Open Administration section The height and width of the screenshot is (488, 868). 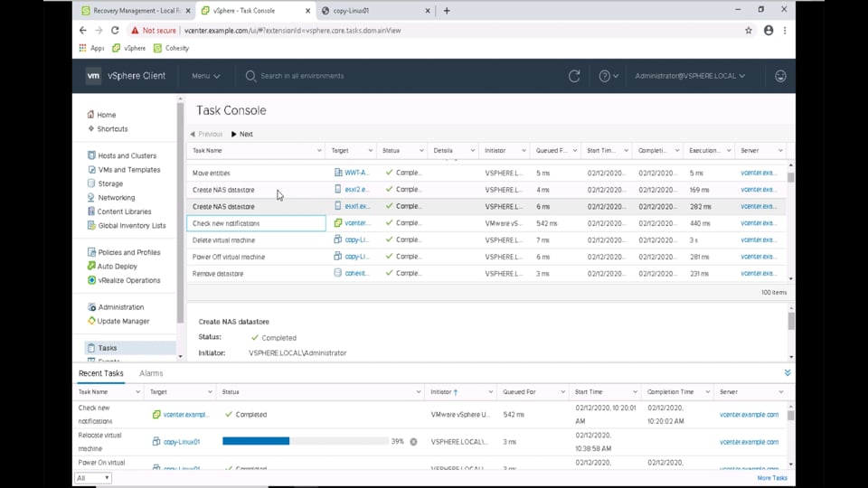pyautogui.click(x=116, y=307)
